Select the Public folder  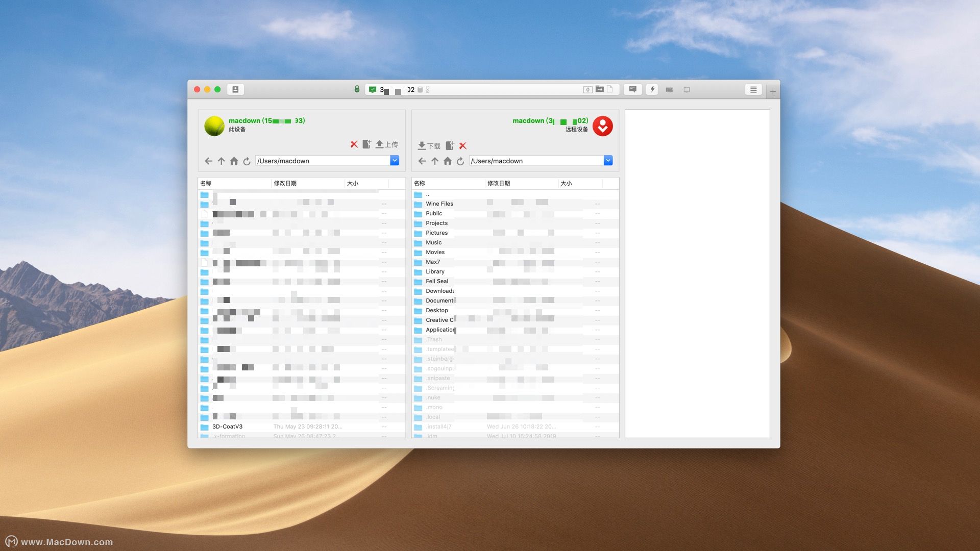515,213
